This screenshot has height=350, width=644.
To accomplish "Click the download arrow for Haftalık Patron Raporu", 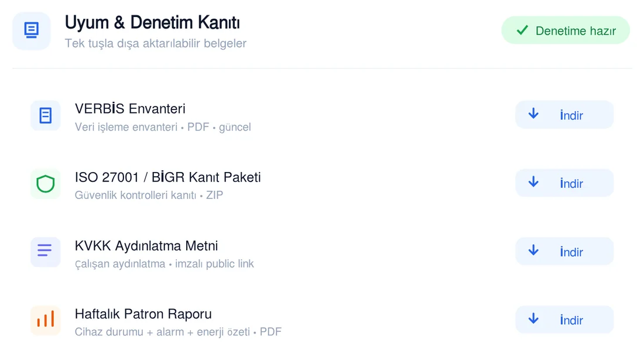I will (533, 318).
